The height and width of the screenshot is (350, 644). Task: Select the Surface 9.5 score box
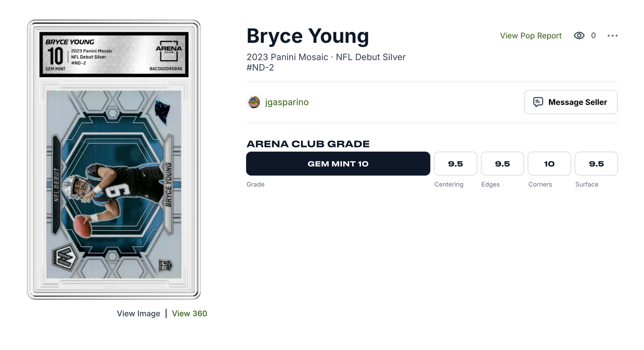click(x=596, y=164)
